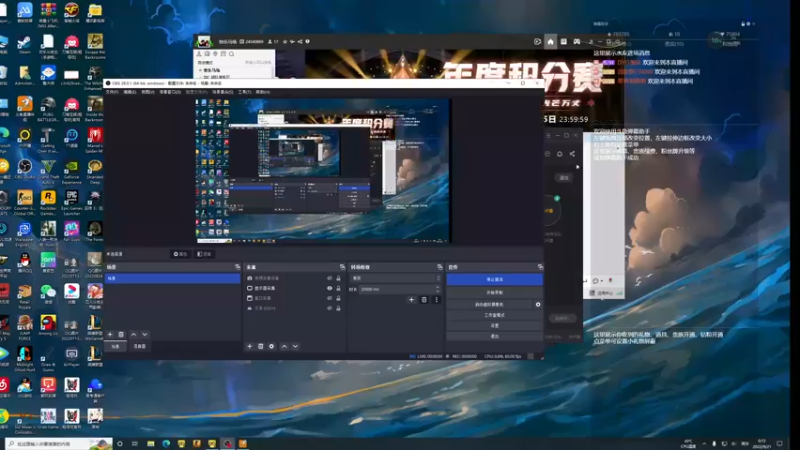Open the 视图 (View) menu in OBS
The width and height of the screenshot is (800, 450).
147,92
